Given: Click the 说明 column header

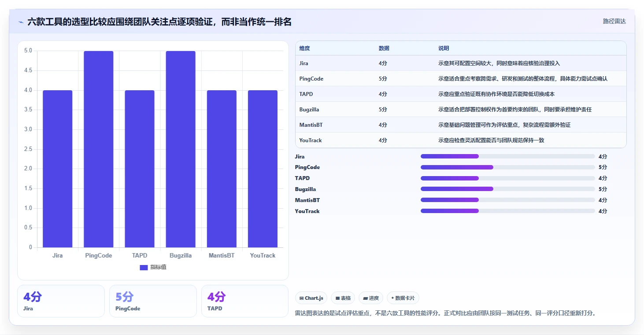Looking at the screenshot, I should (444, 48).
